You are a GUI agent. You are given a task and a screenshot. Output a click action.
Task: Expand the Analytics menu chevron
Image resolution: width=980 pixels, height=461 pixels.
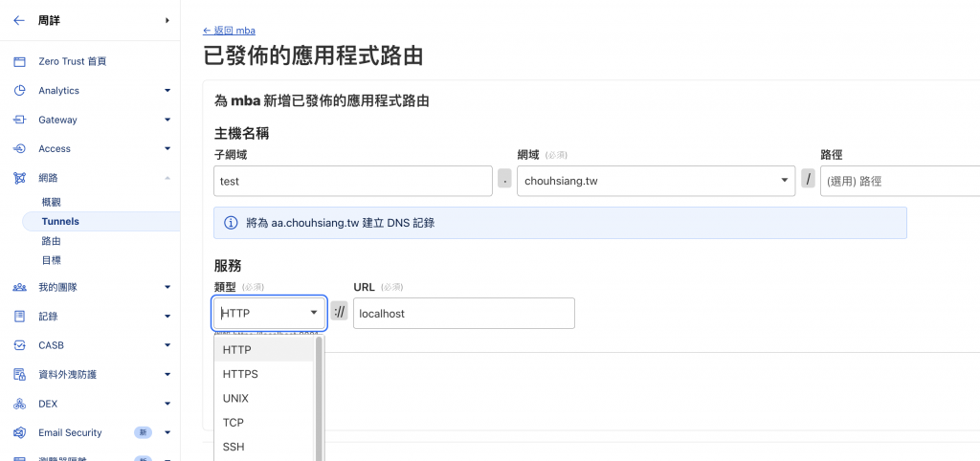[167, 91]
